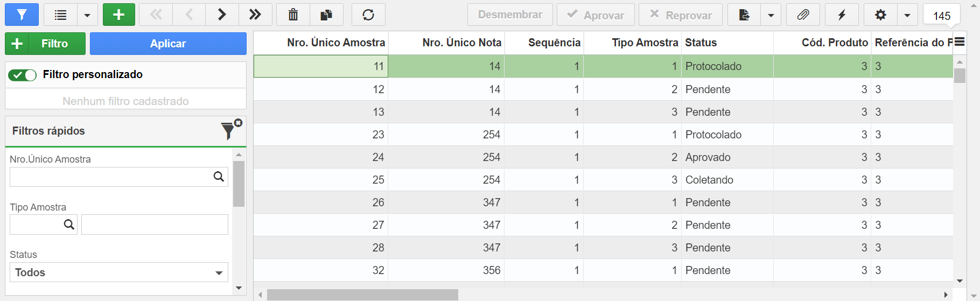Click the Nro. Único Nota column header

[x=461, y=43]
